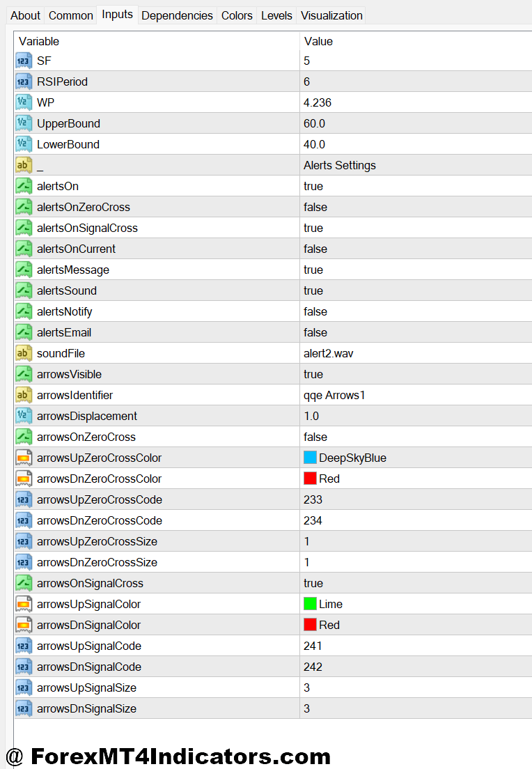The image size is (532, 769).
Task: Open the Visualization tab
Action: (331, 15)
